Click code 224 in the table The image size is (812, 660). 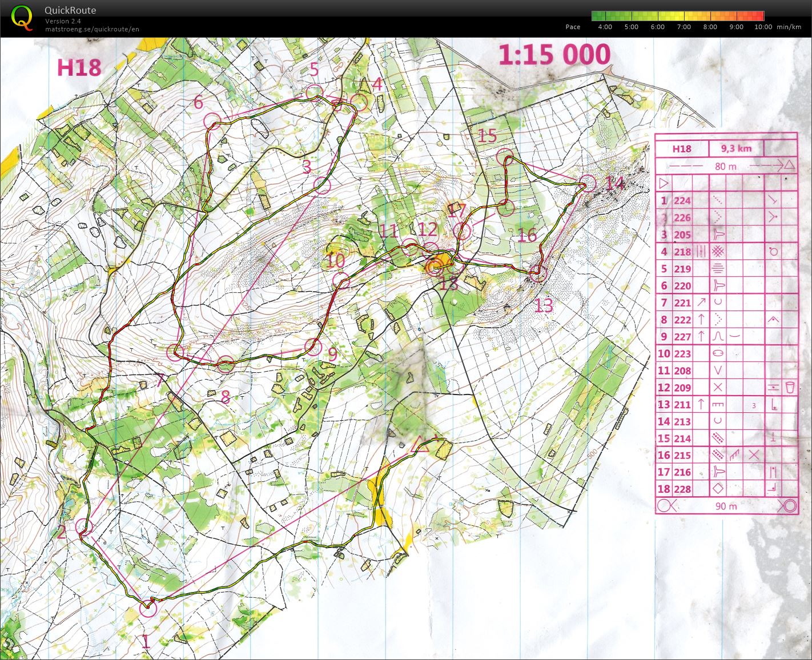click(682, 200)
